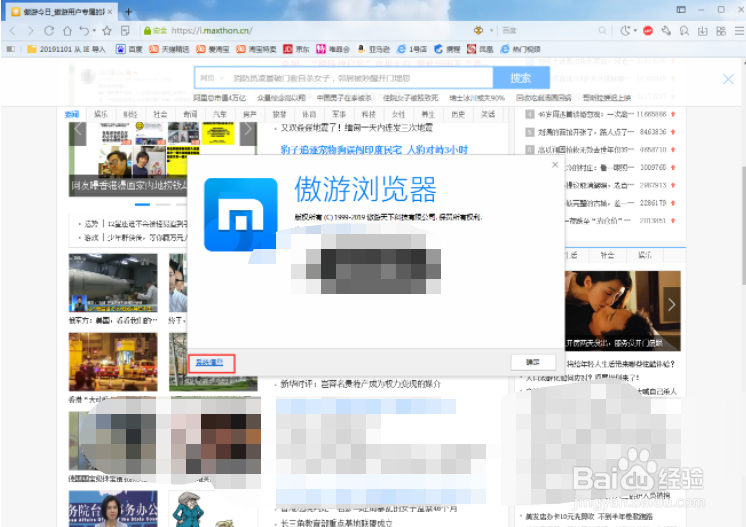Expand the undo arrow's dropdown caret
746x527 pixels.
(94, 31)
